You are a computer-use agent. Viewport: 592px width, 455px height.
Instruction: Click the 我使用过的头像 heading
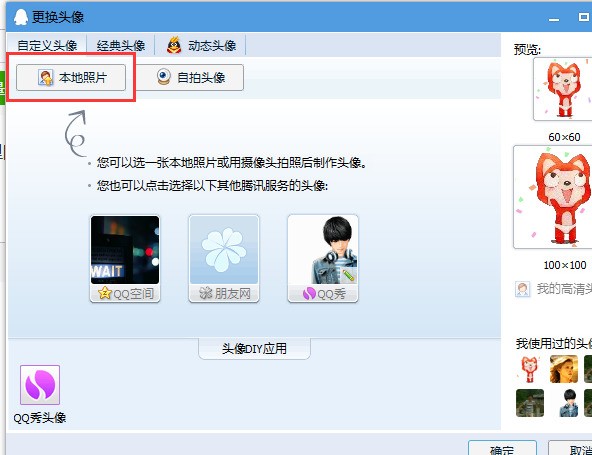tap(554, 343)
